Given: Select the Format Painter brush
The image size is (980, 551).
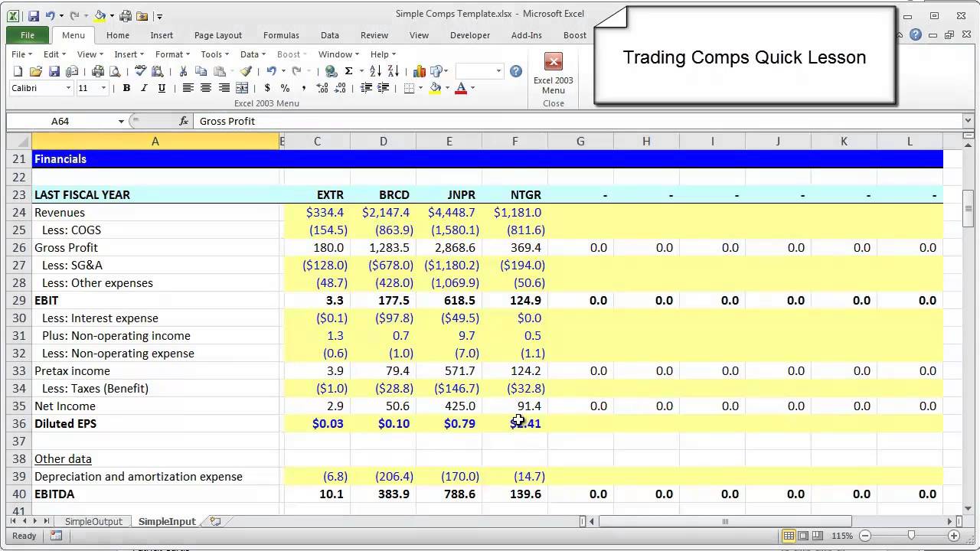Looking at the screenshot, I should pyautogui.click(x=245, y=71).
